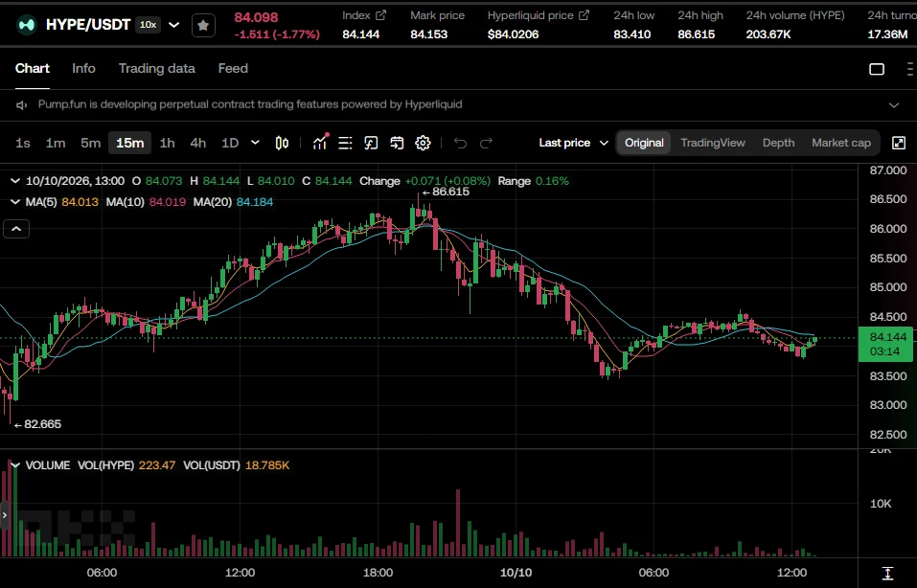The height and width of the screenshot is (588, 917).
Task: Open the chart indicators menu
Action: pos(320,143)
